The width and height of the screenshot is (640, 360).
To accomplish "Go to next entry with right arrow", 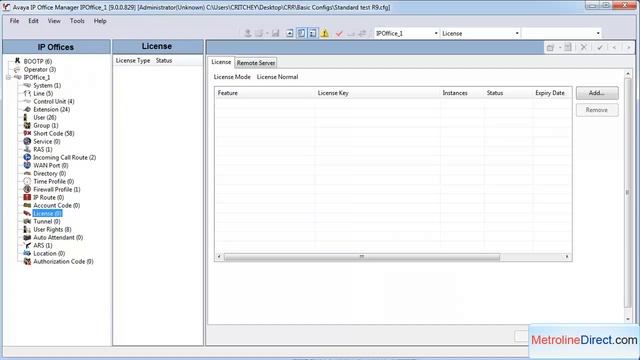I will click(x=628, y=48).
